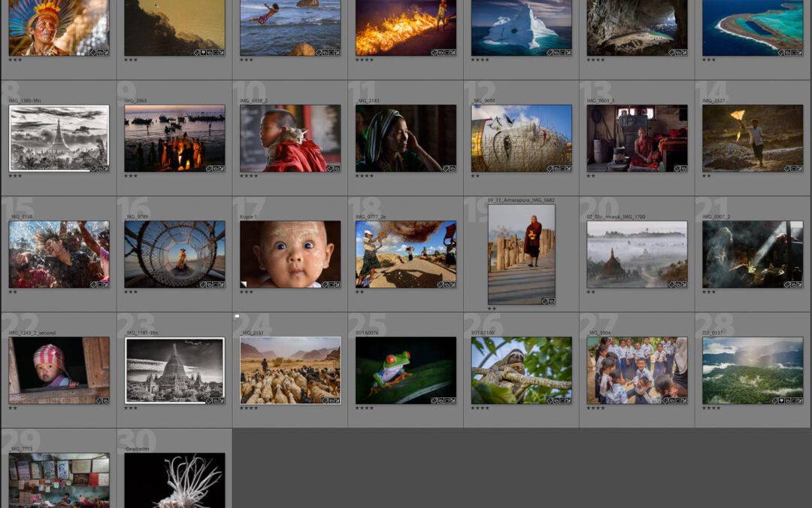Click the collection badge on the monk on bridge photo
This screenshot has width=812, height=508.
[x=551, y=301]
